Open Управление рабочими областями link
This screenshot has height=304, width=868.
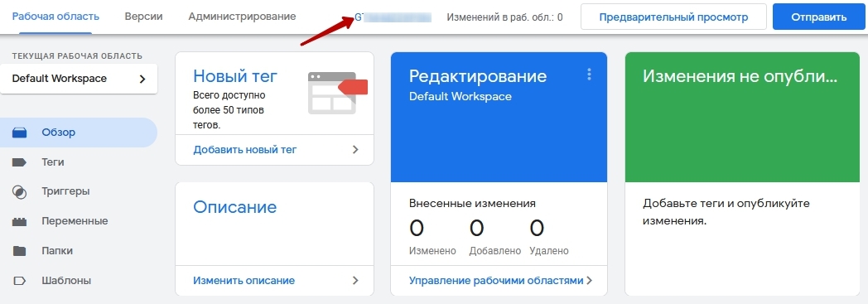pyautogui.click(x=496, y=281)
